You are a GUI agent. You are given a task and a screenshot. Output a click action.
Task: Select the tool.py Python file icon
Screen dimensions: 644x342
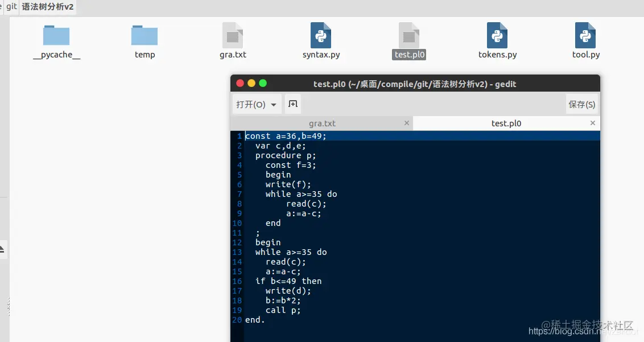tap(585, 35)
